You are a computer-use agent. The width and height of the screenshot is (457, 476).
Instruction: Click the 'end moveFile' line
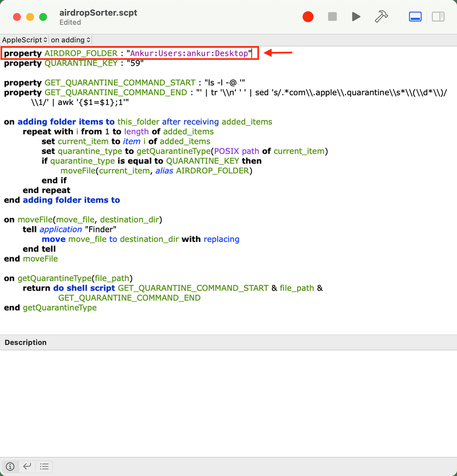pyautogui.click(x=31, y=259)
